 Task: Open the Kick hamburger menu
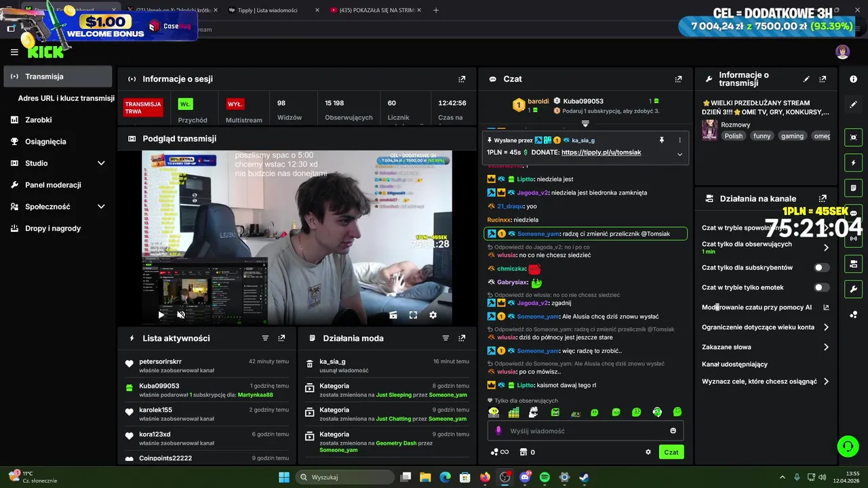(14, 52)
